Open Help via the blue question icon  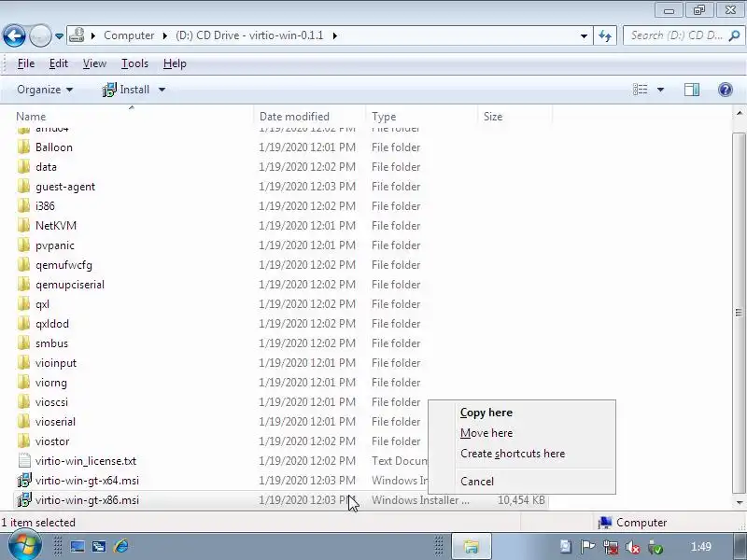pyautogui.click(x=726, y=90)
